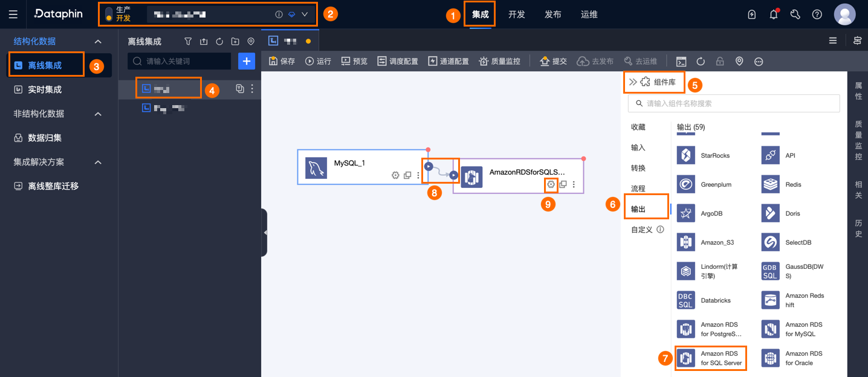Select the 收藏 component category
The image size is (868, 377).
[638, 127]
